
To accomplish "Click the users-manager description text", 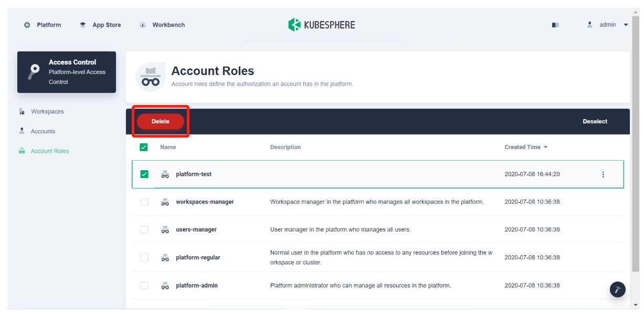I will 341,229.
